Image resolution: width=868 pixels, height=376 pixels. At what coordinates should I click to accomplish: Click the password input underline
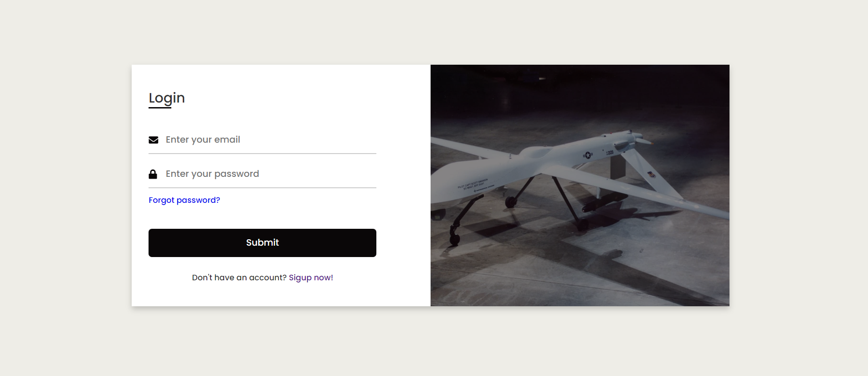(262, 187)
